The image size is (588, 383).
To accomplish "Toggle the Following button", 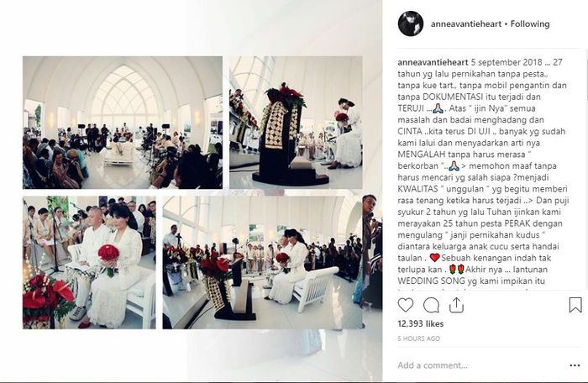I will point(530,24).
